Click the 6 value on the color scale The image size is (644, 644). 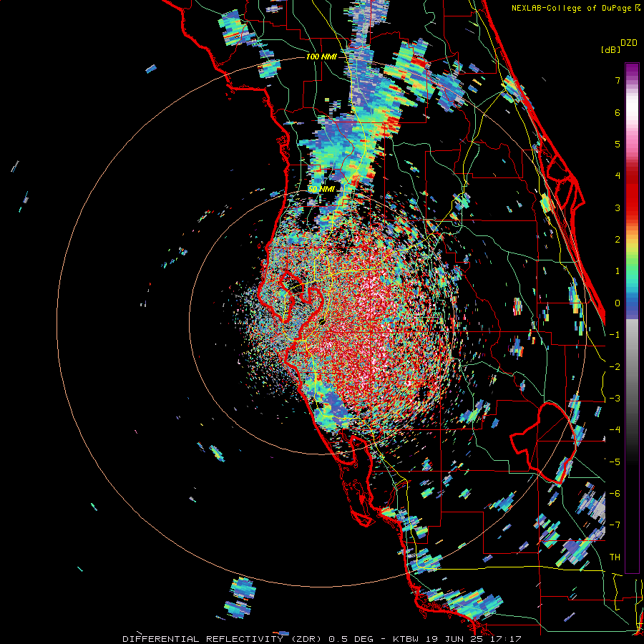coord(618,112)
